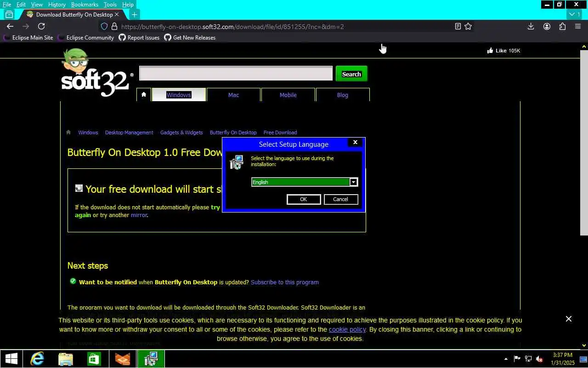
Task: Open the View menu
Action: pos(37,5)
